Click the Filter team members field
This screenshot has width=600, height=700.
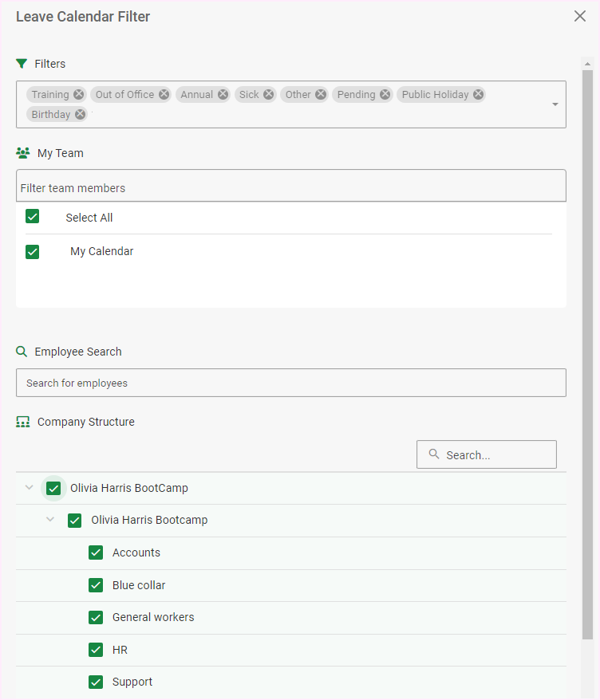click(290, 188)
